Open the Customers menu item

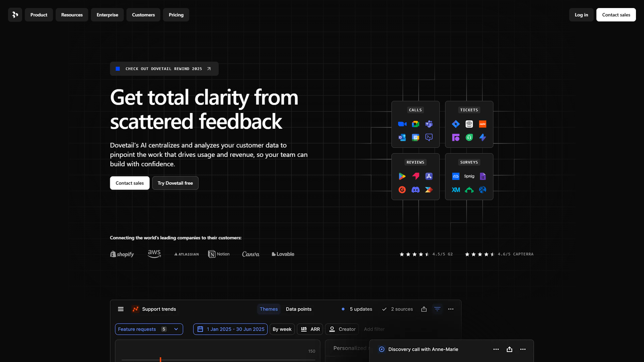tap(143, 15)
